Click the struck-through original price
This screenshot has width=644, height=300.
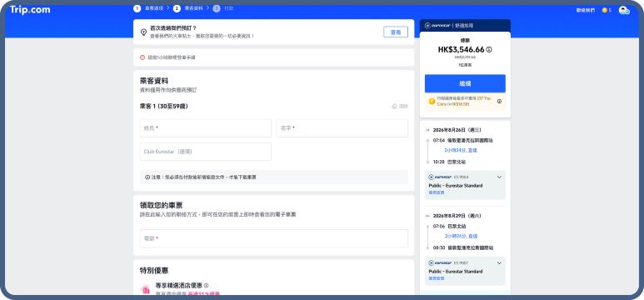point(465,58)
